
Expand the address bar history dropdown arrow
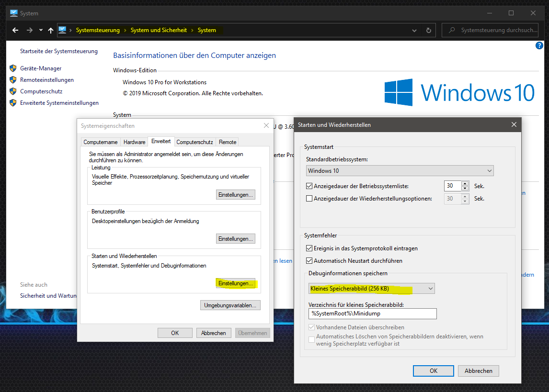[414, 30]
